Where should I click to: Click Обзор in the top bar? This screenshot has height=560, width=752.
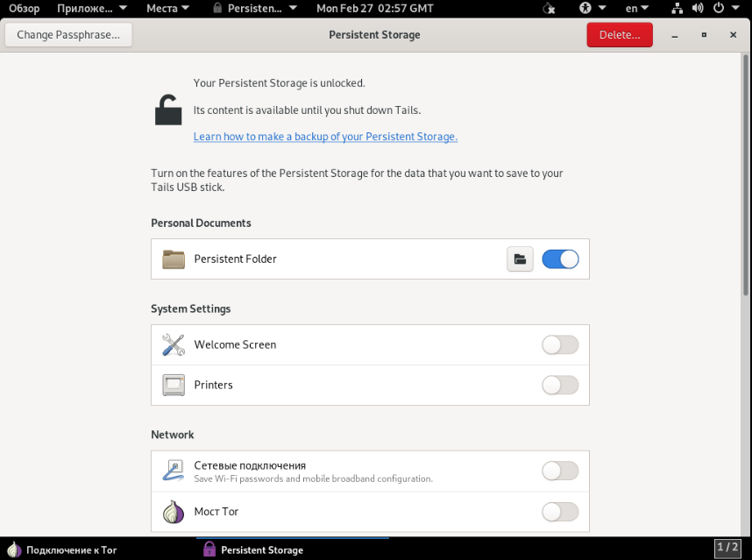click(x=25, y=9)
